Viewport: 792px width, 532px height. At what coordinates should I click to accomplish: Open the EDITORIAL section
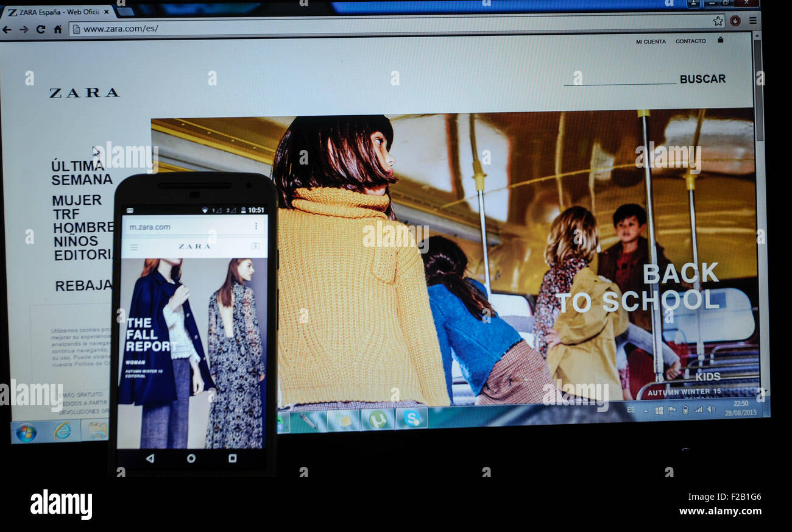(x=83, y=255)
